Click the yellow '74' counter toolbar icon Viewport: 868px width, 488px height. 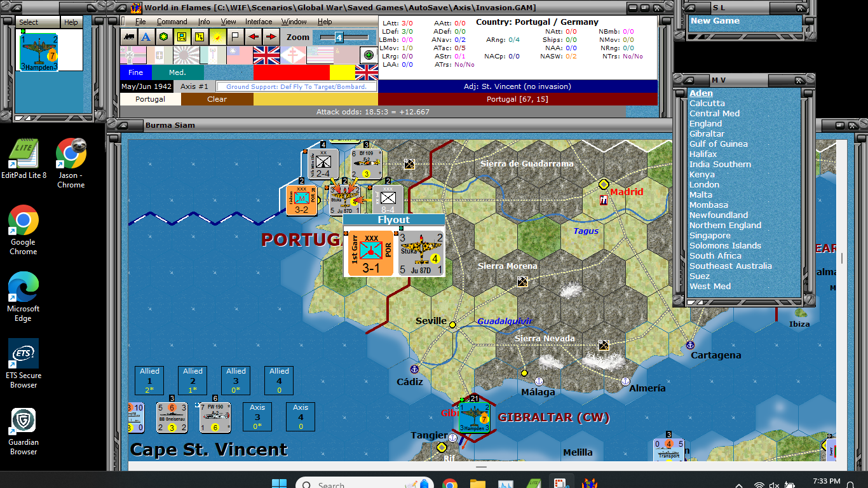[200, 37]
